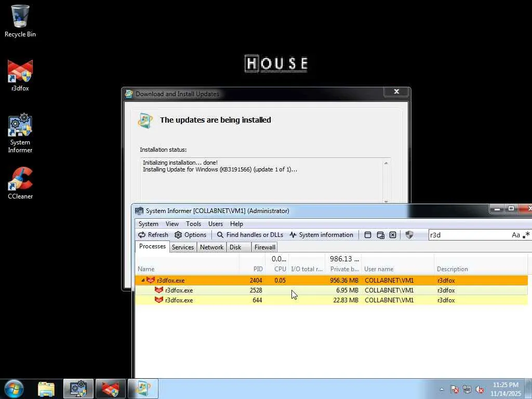Select r3dfox.exe process with PID 2528

click(331, 290)
